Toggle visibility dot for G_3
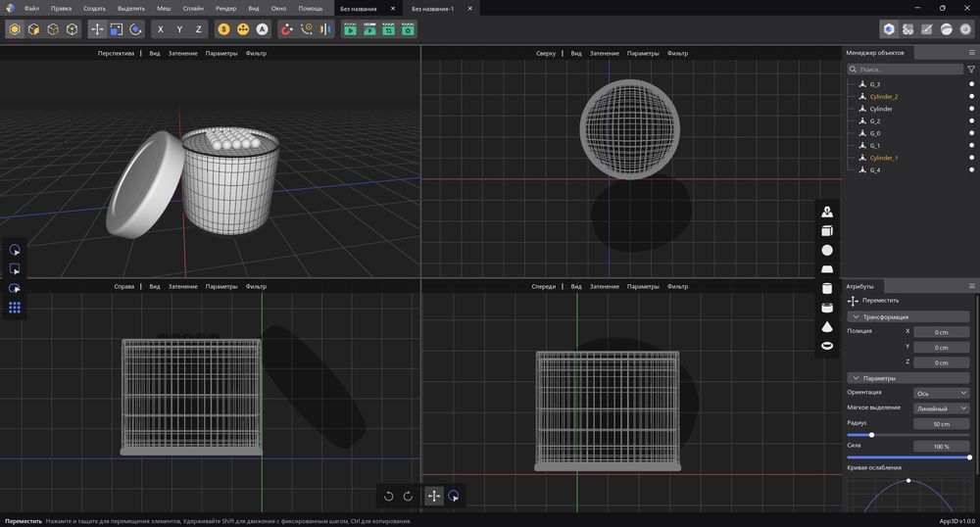The image size is (980, 527). coord(971,83)
